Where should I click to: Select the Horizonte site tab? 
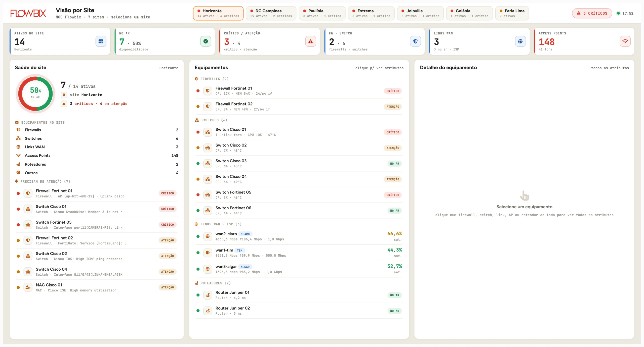point(218,13)
